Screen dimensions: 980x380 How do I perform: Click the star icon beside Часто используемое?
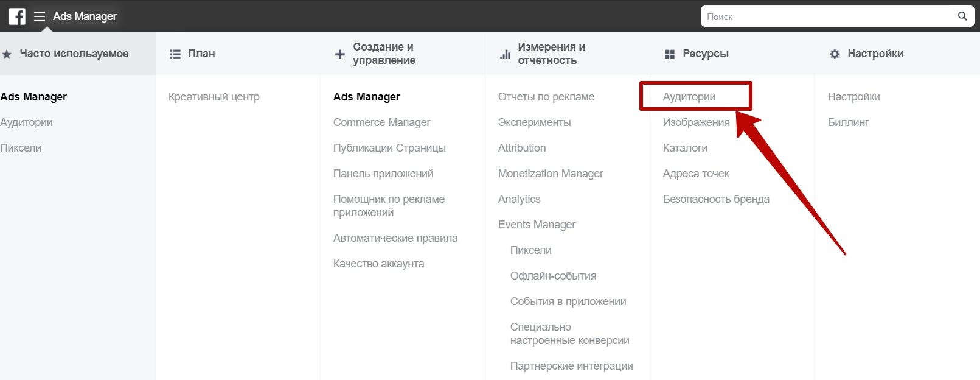tap(7, 54)
